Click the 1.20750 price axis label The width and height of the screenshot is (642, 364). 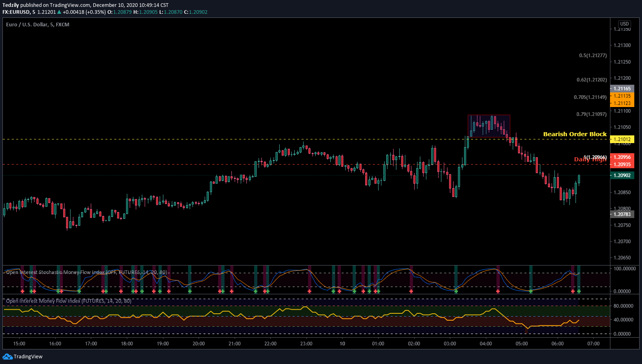(x=622, y=225)
